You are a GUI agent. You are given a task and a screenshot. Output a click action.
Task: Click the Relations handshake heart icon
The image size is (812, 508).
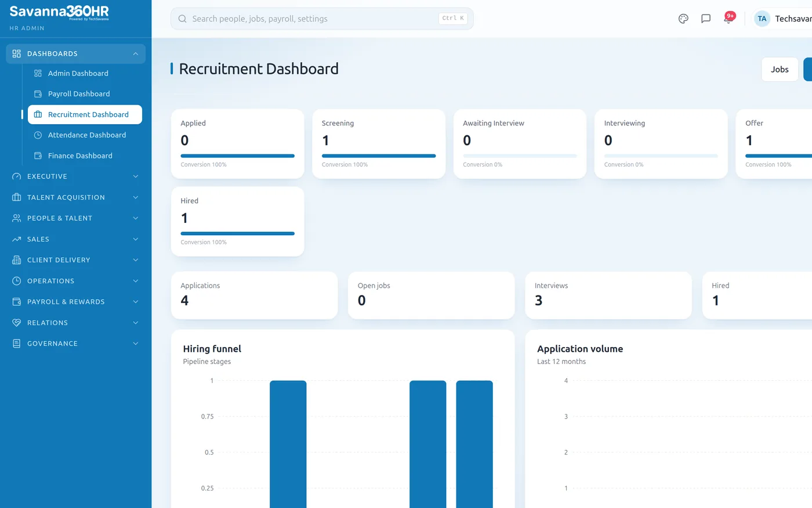click(16, 323)
